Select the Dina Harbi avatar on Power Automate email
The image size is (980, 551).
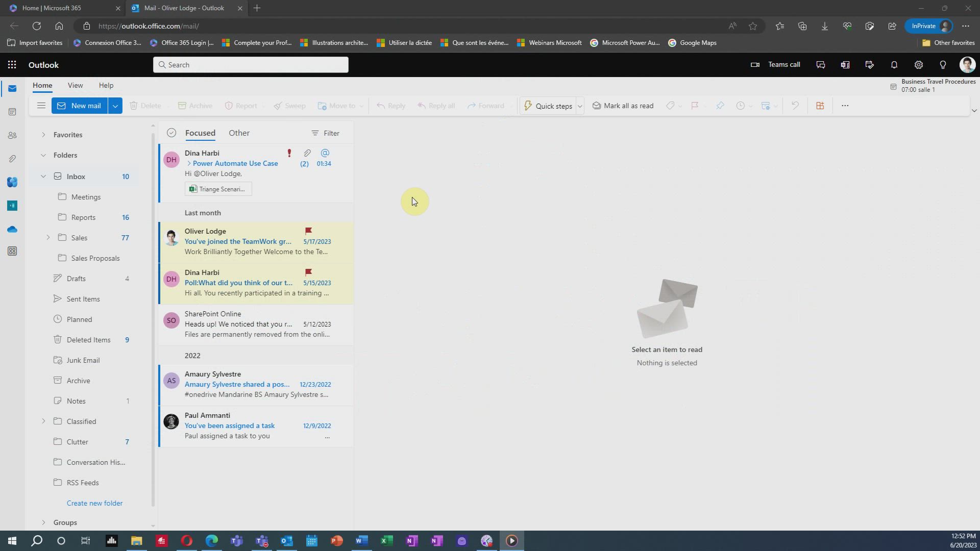171,160
